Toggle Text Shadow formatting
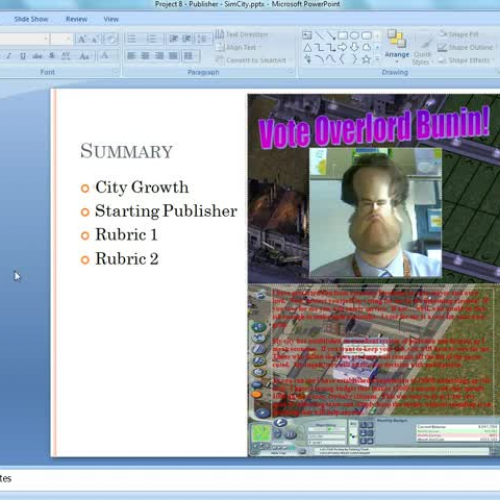This screenshot has width=500, height=500. pos(52,56)
